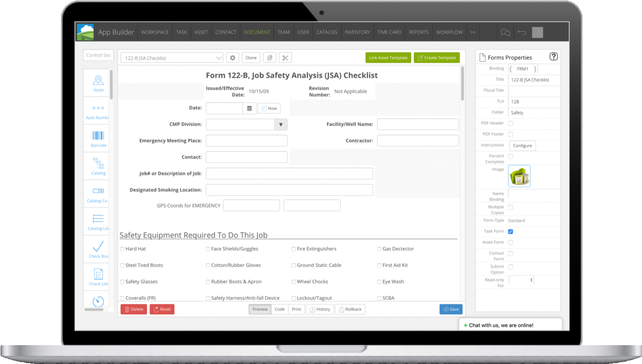The height and width of the screenshot is (364, 642).
Task: Select the Auto Number widget
Action: pos(98,110)
